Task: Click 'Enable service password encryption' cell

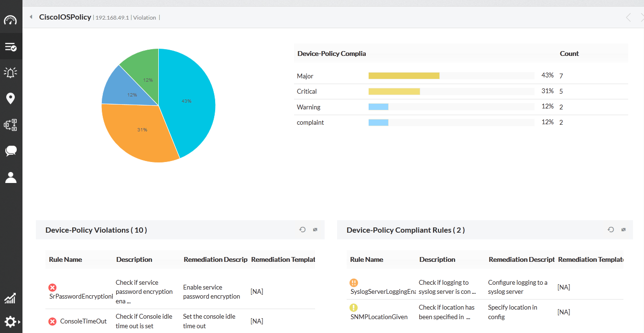Action: point(212,292)
